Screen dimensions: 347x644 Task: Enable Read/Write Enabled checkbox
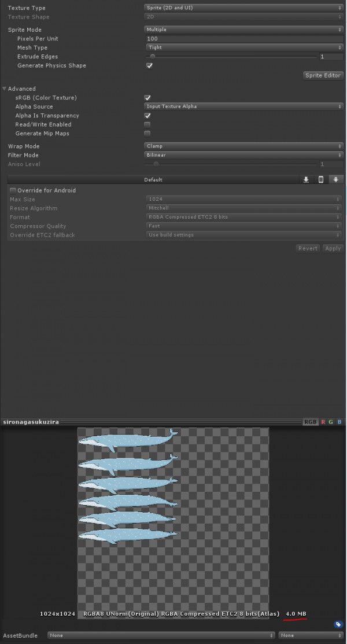click(x=147, y=124)
